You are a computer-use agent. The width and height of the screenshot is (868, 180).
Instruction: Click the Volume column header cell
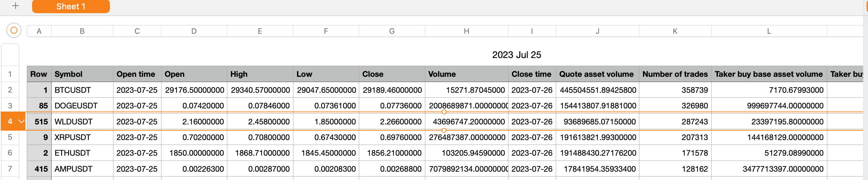(466, 74)
